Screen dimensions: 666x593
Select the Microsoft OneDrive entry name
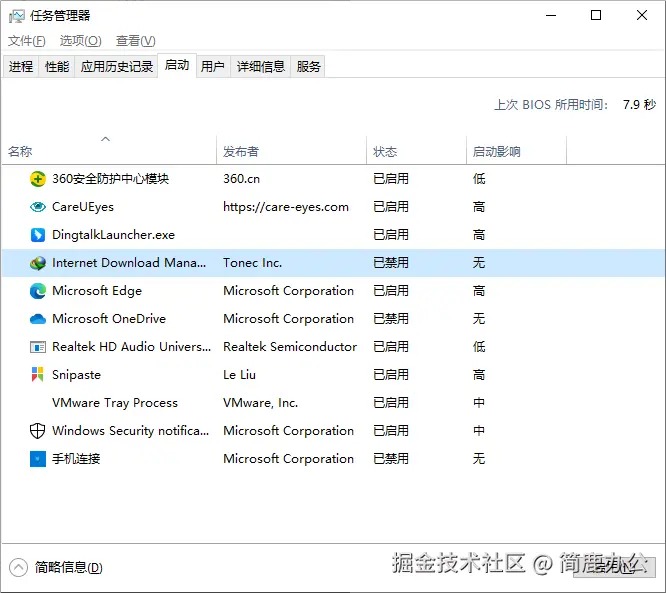109,319
